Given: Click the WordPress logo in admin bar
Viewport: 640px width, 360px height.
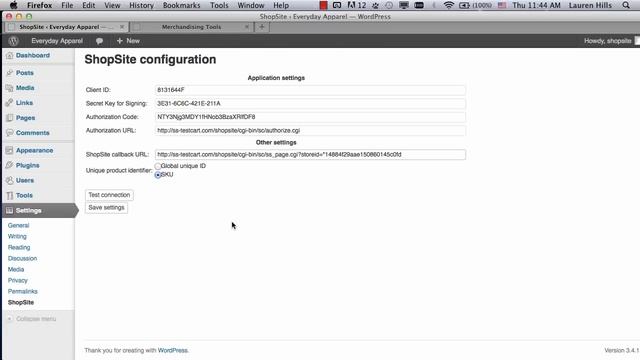Looking at the screenshot, I should tap(13, 41).
